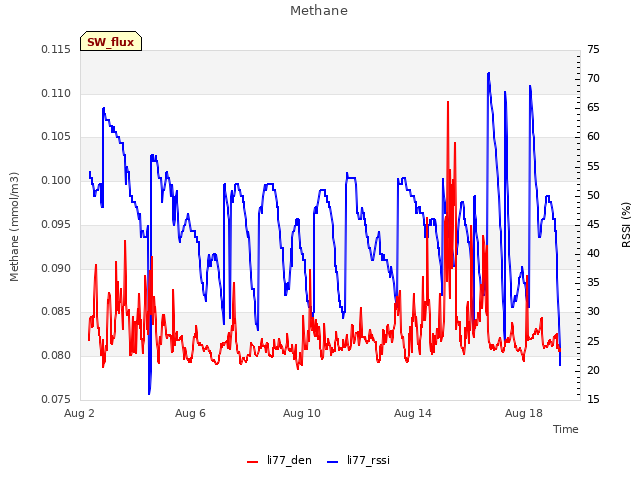Screen dimensions: 640x480
Task: Click the 70 RSSI axis value
Action: click(593, 78)
